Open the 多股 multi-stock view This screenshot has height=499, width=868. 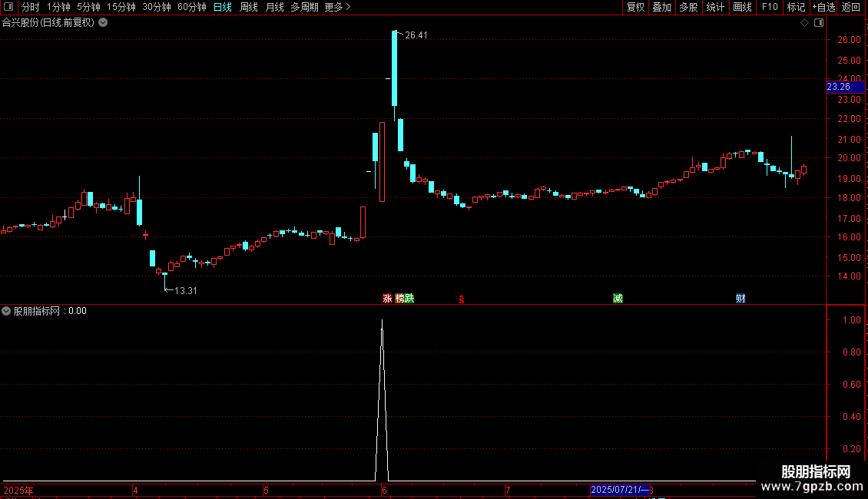click(688, 7)
